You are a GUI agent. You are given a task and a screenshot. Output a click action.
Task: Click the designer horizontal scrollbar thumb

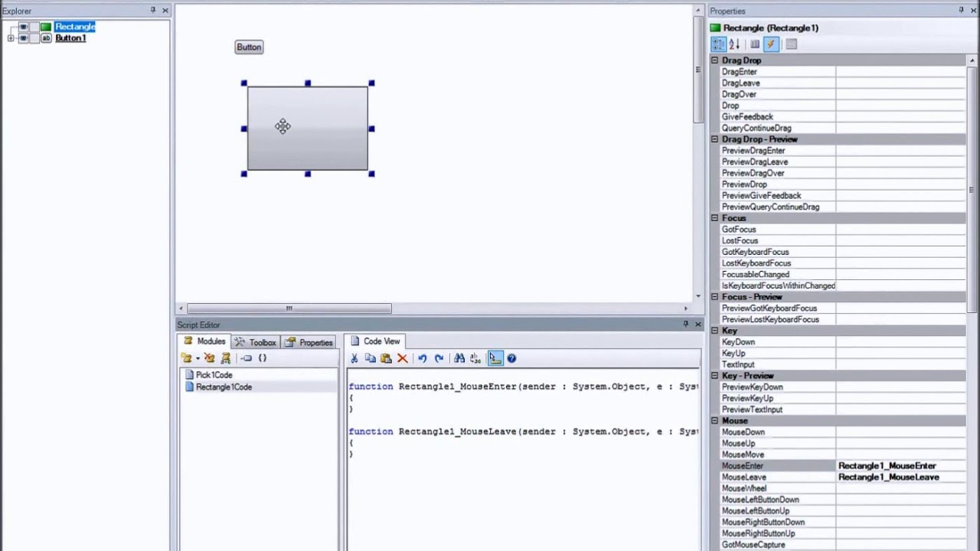coord(289,308)
